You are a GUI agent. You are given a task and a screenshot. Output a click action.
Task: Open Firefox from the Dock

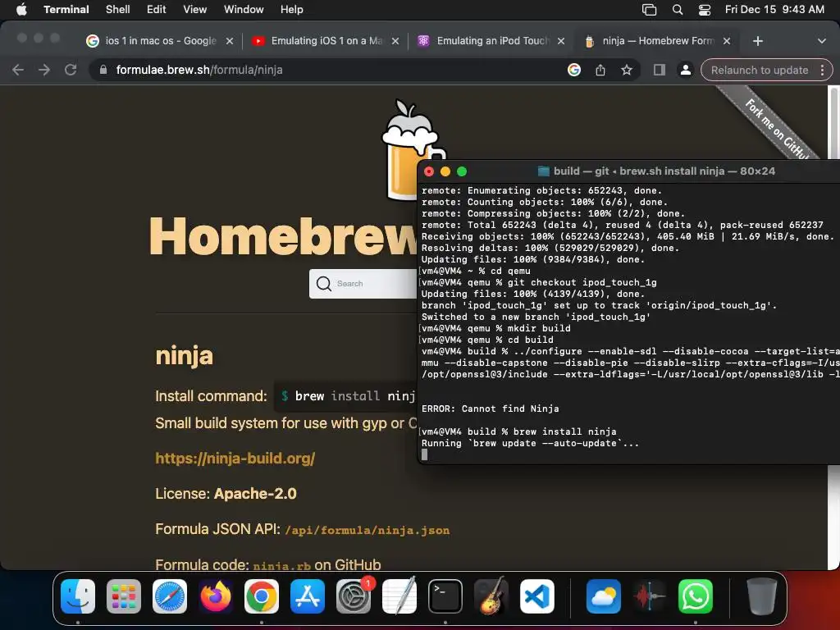[x=216, y=596]
